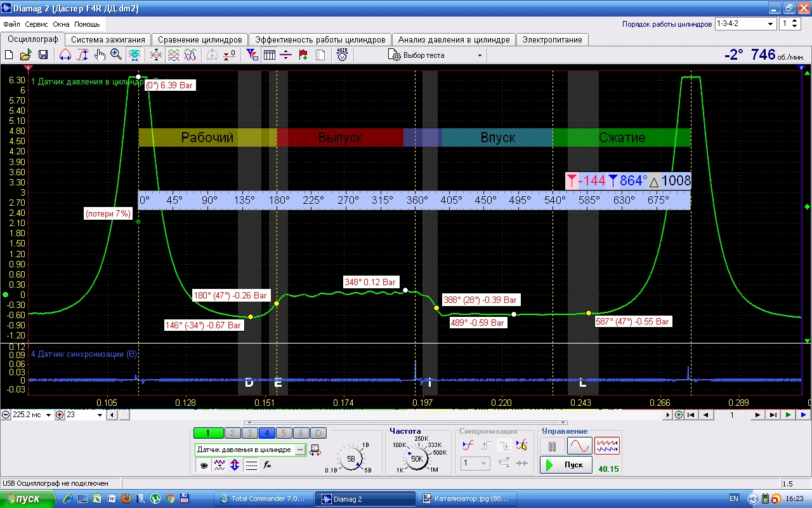Click the zero-level set icon
This screenshot has width=812, height=508.
click(x=230, y=55)
